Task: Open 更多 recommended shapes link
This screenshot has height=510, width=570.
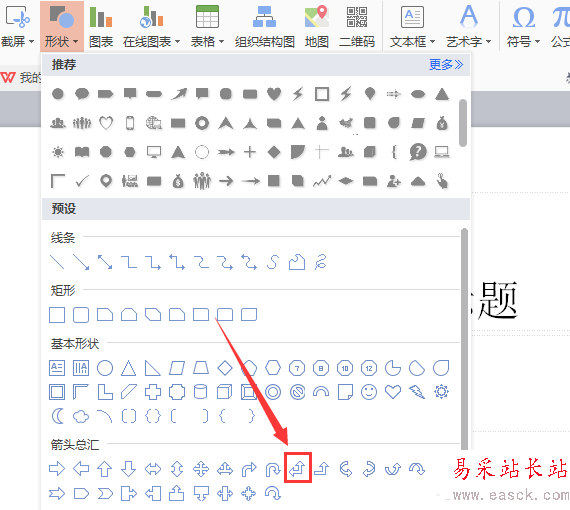Action: [446, 65]
